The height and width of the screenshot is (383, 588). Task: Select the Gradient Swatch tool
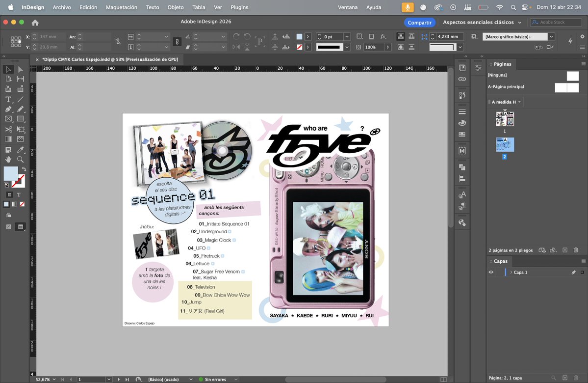point(8,139)
